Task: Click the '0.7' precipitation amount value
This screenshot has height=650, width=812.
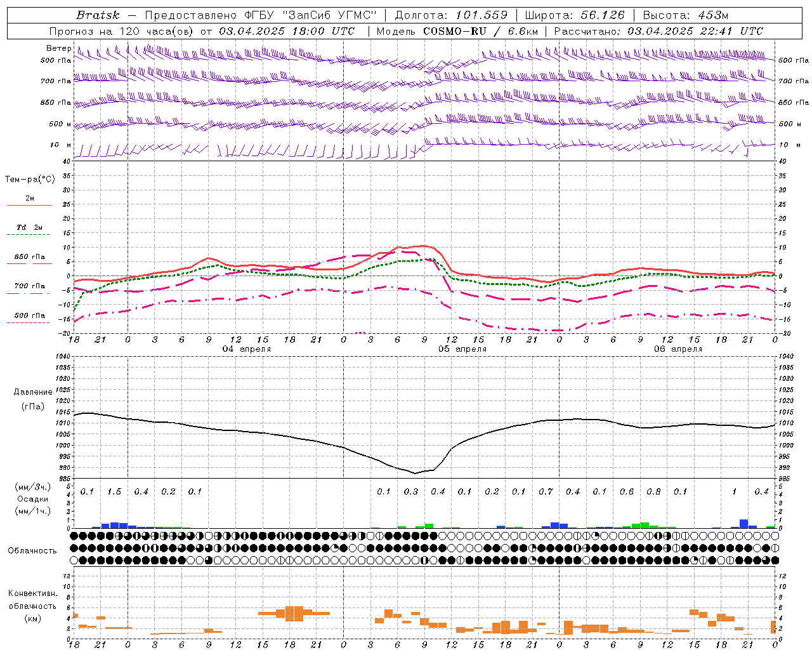Action: point(546,492)
